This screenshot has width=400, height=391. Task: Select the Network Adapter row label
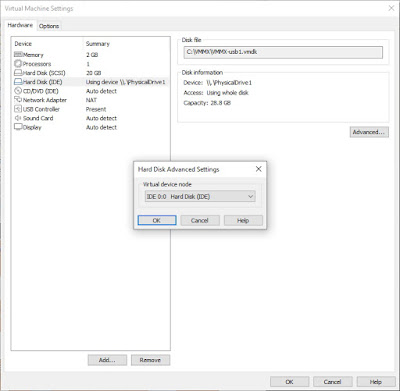(45, 100)
